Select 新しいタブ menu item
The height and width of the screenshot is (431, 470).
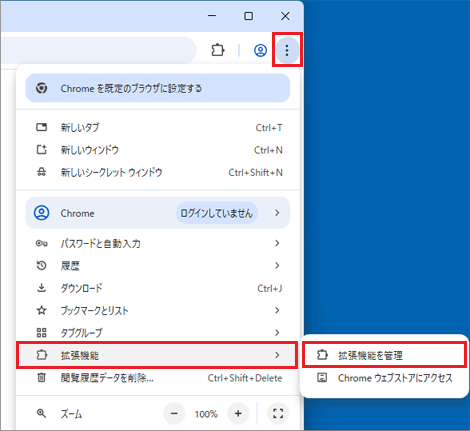158,127
